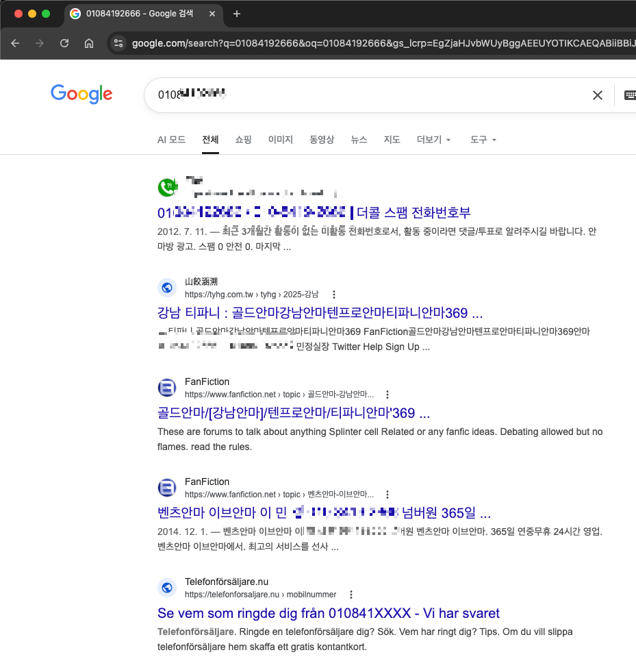Reload the current page
The image size is (636, 672).
pos(64,43)
